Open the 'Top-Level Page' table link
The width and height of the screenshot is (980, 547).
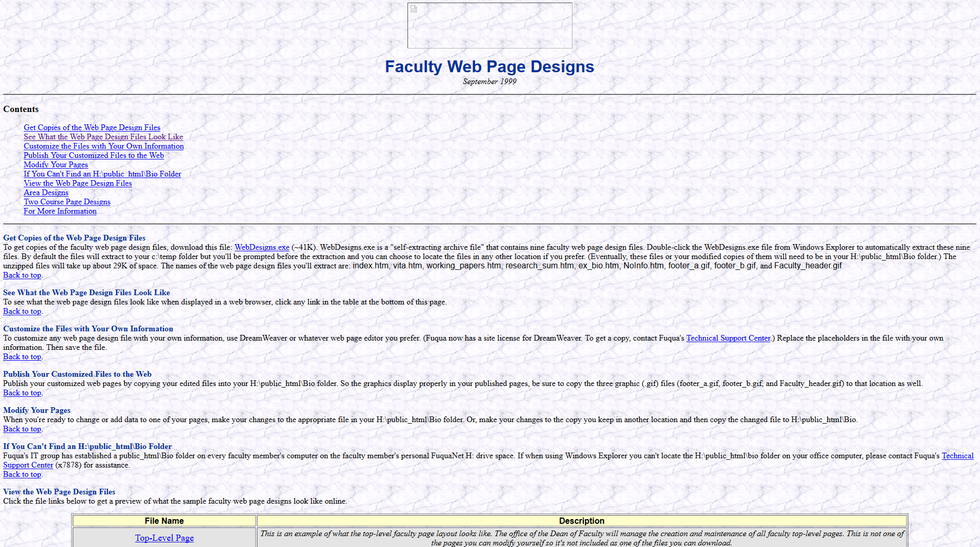[x=164, y=538]
